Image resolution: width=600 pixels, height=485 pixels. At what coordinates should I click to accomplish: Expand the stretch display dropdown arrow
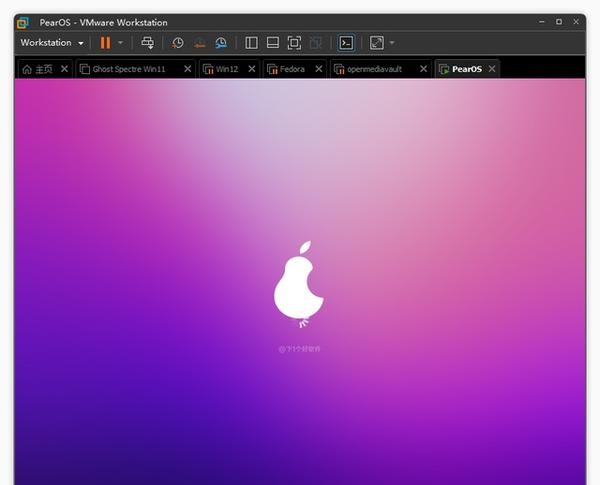coord(392,43)
